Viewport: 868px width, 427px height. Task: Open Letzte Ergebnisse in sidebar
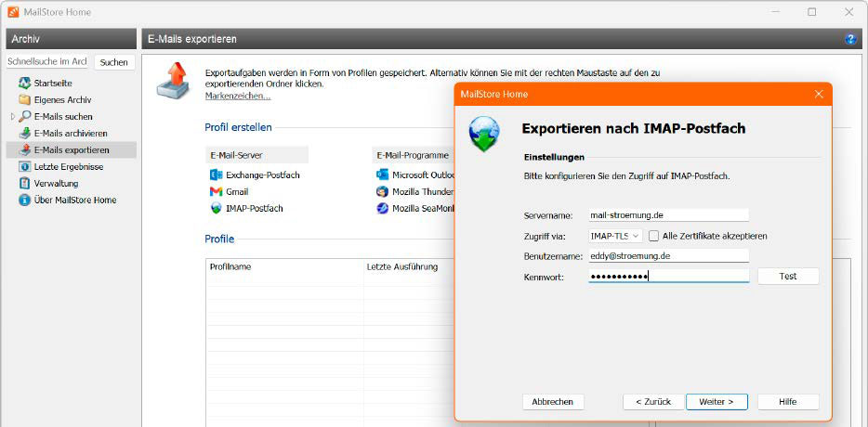tap(69, 166)
